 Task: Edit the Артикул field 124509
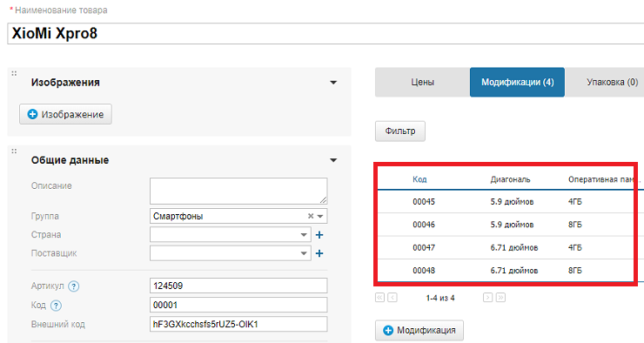pos(238,286)
